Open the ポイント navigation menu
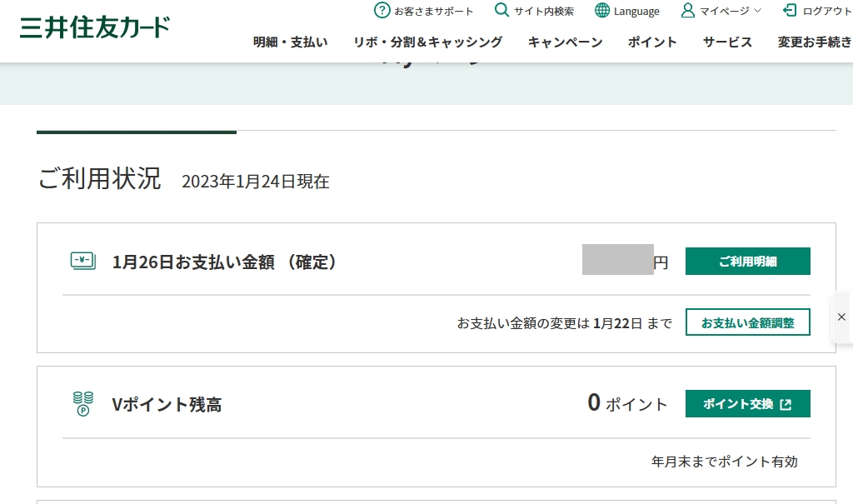The image size is (853, 504). [x=652, y=42]
